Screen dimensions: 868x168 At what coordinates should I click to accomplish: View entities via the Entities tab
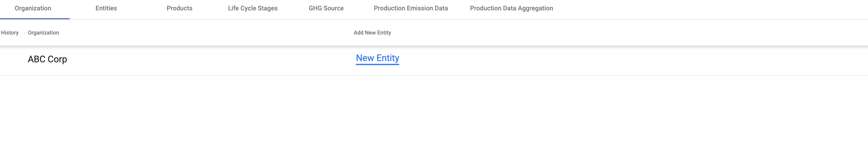pos(106,9)
